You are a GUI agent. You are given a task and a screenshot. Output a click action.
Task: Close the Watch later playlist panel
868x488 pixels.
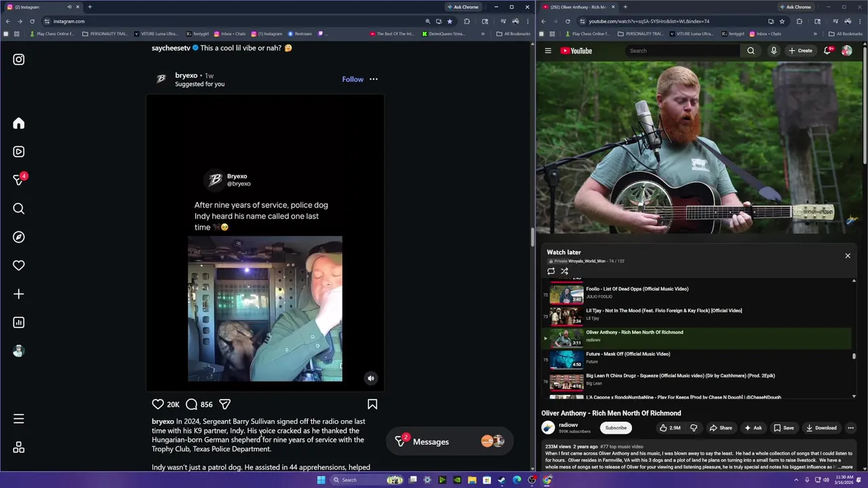(848, 256)
